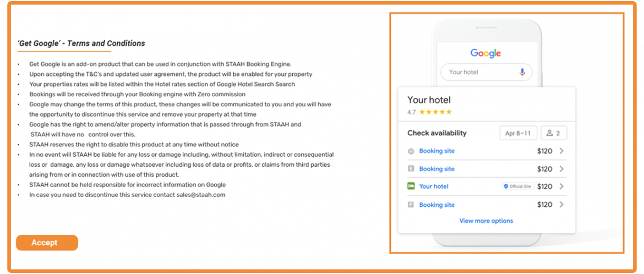
Task: Click the orange Accept button
Action: [47, 243]
